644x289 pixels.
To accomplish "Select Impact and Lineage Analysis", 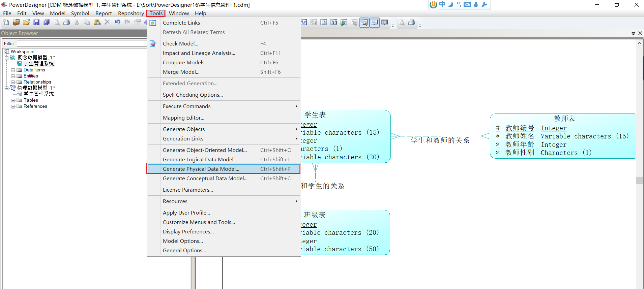I will click(x=224, y=53).
